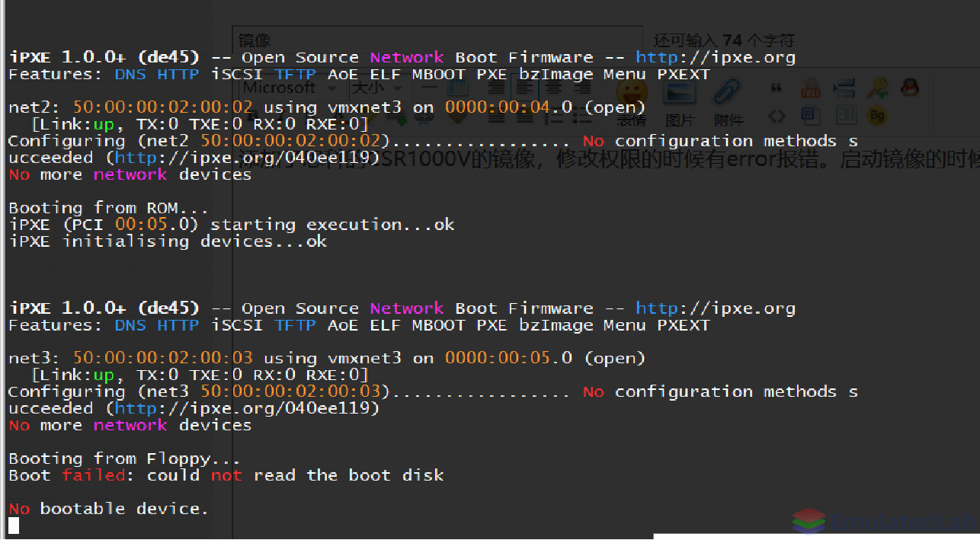Click the Boot failed: could not read line
This screenshot has height=540, width=980.
click(x=226, y=475)
